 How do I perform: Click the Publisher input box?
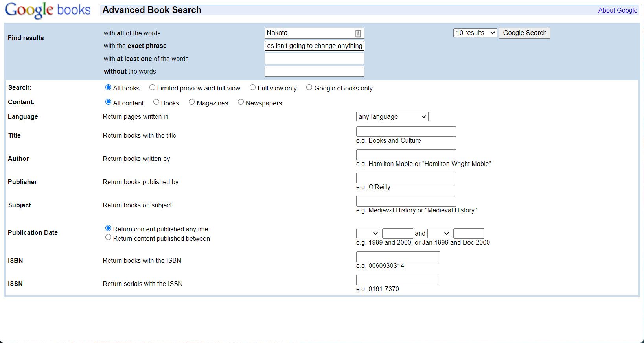coord(406,178)
